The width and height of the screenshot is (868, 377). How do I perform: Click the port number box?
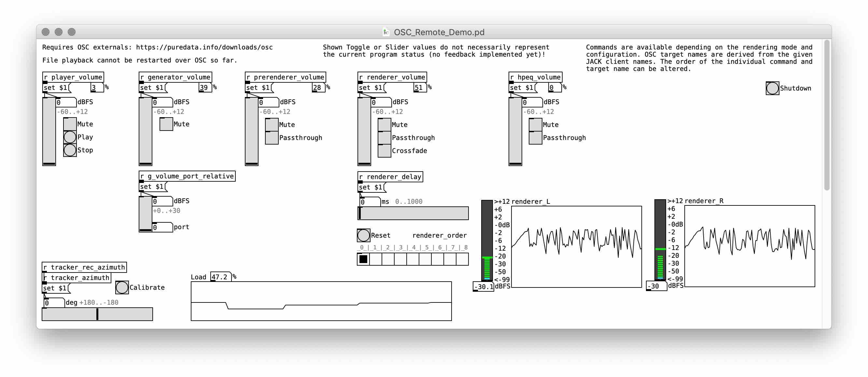tap(162, 227)
